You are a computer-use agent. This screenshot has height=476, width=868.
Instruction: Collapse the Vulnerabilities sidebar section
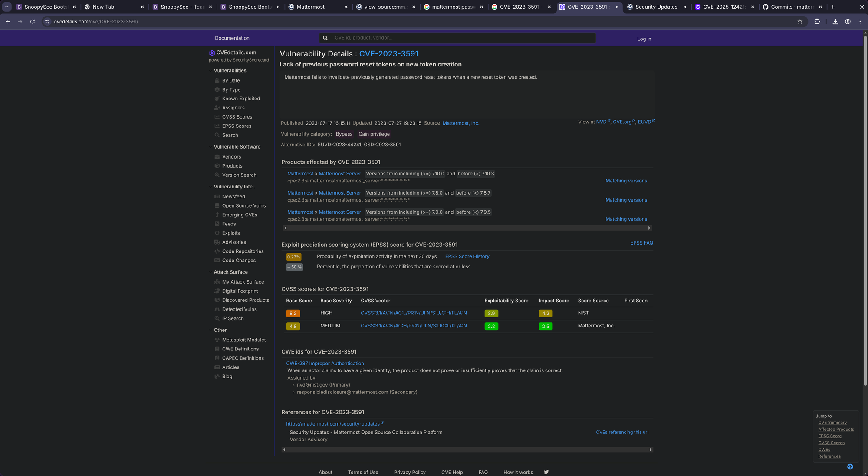[210, 70]
